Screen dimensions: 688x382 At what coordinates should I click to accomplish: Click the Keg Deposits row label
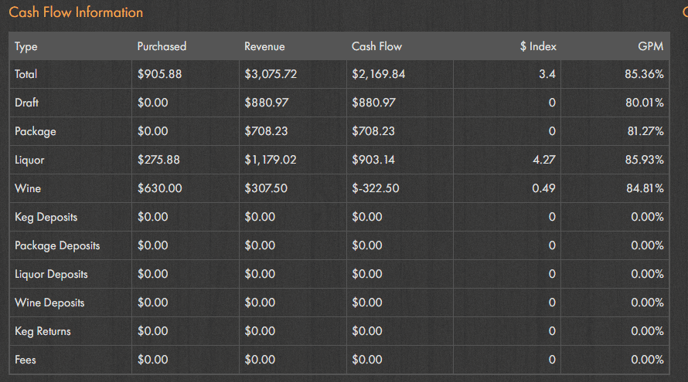coord(46,217)
